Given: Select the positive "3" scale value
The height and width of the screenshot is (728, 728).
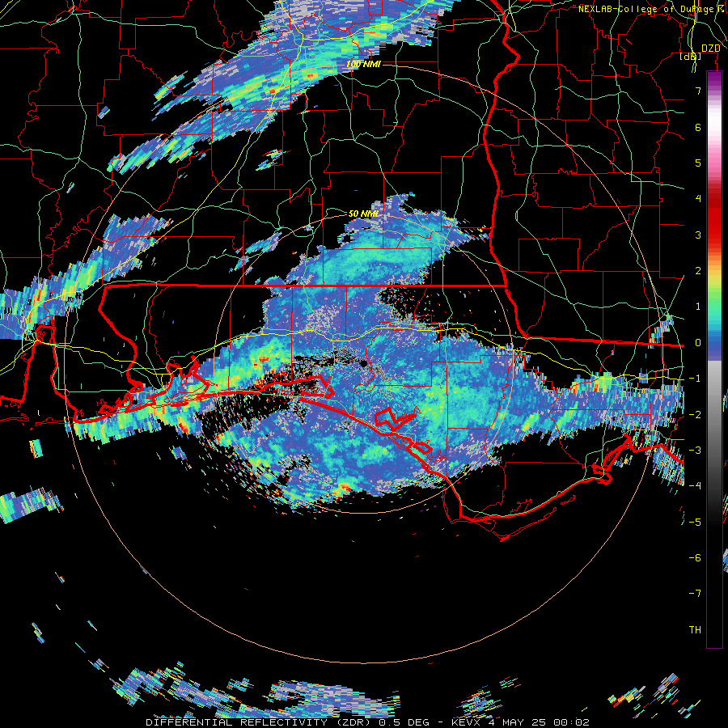Looking at the screenshot, I should pyautogui.click(x=698, y=235).
